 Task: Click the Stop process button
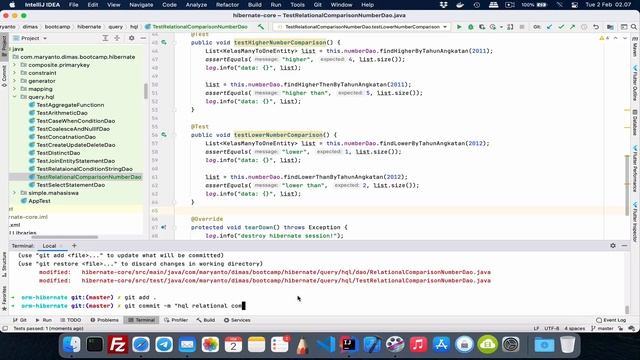[522, 27]
